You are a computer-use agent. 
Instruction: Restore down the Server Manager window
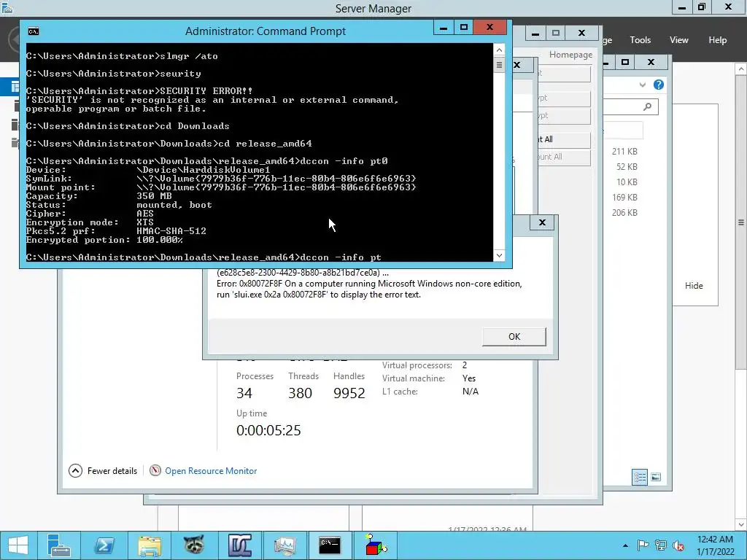tap(702, 7)
